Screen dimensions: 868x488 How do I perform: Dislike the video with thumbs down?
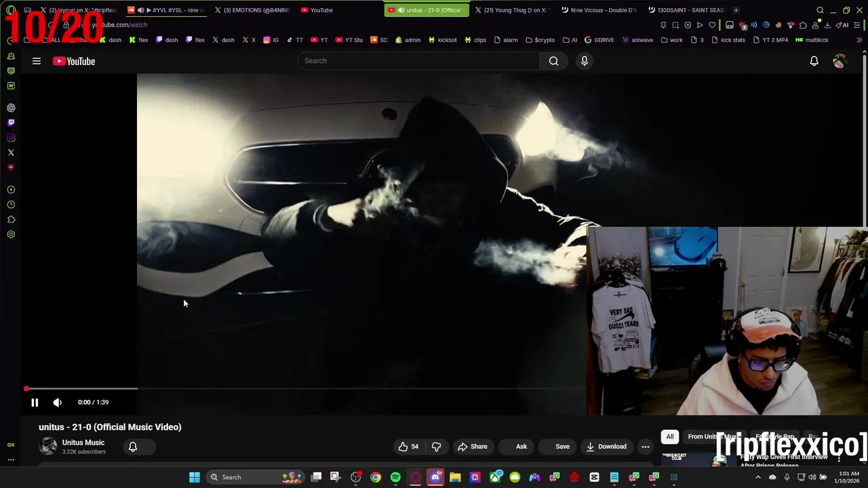pos(436,447)
